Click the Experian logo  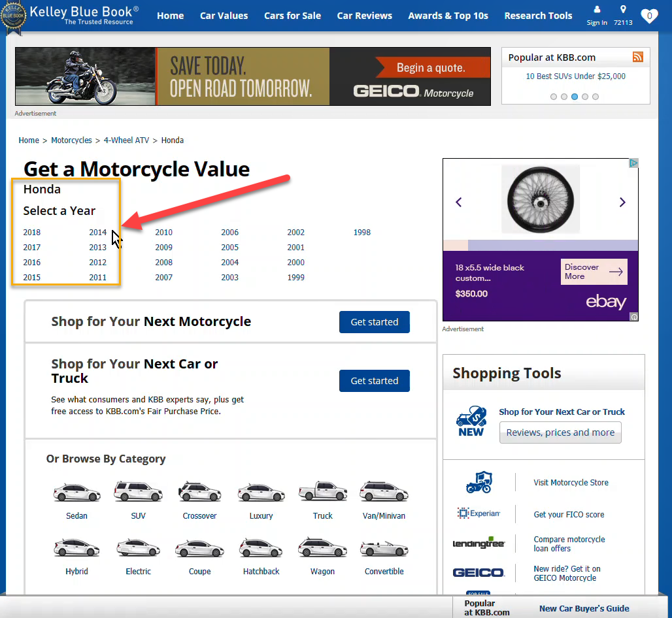coord(479,513)
